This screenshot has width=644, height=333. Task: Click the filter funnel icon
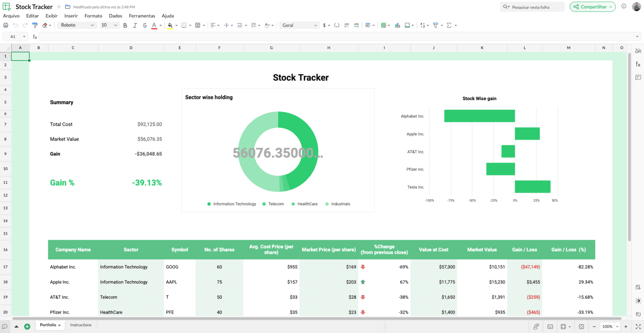pyautogui.click(x=435, y=25)
